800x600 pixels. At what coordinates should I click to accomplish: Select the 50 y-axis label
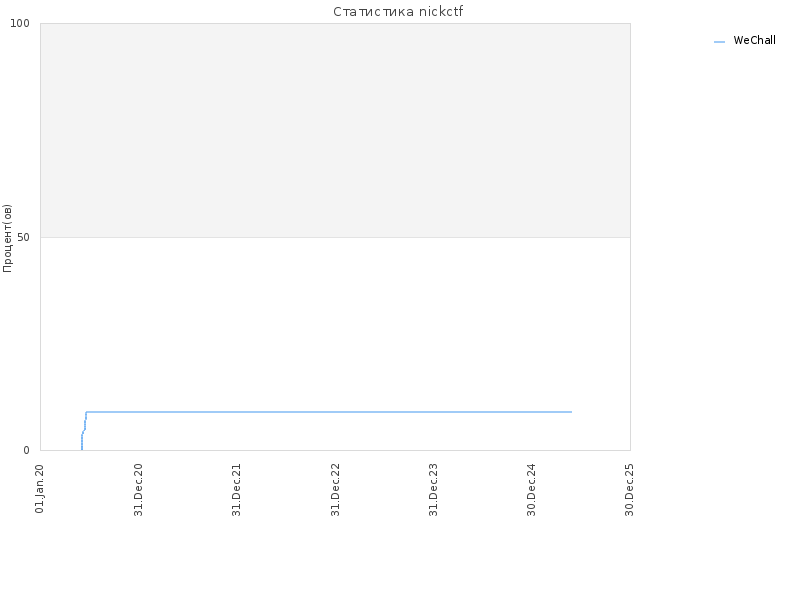23,238
